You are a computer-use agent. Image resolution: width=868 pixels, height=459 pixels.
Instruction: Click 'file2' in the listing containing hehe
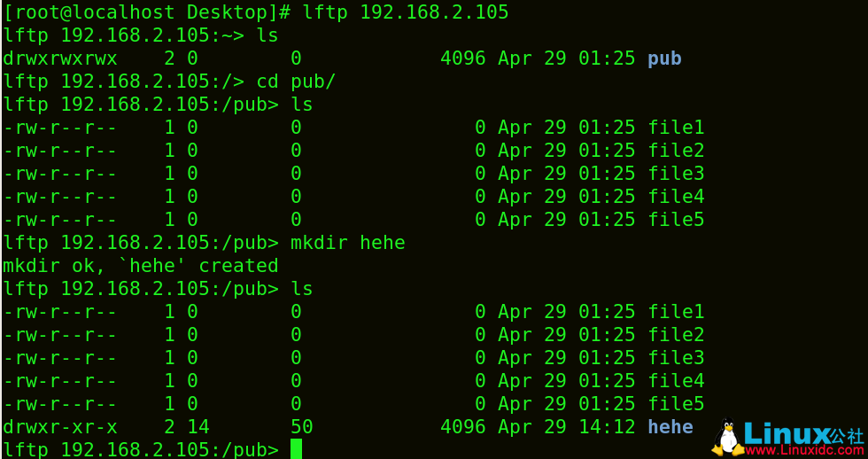(x=676, y=335)
